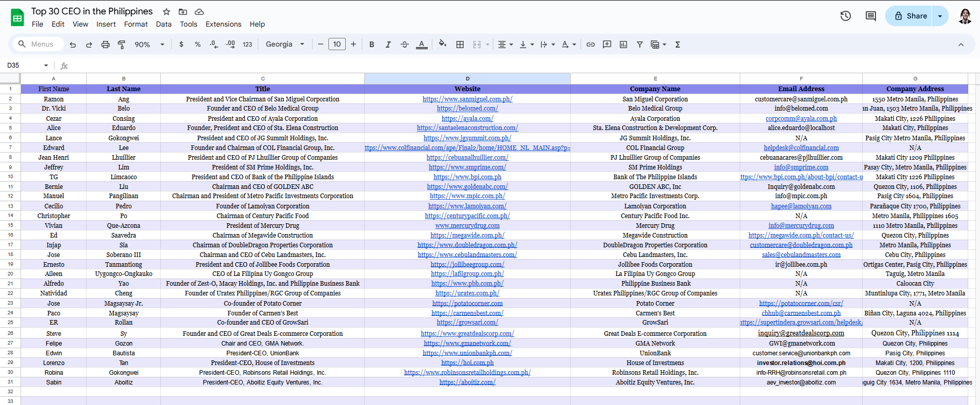Increase font size
Image resolution: width=980 pixels, height=405 pixels.
353,45
